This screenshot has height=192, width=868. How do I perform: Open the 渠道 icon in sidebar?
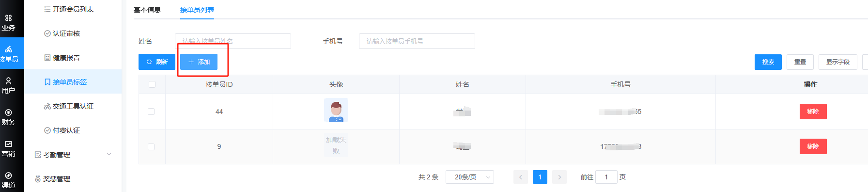8,176
